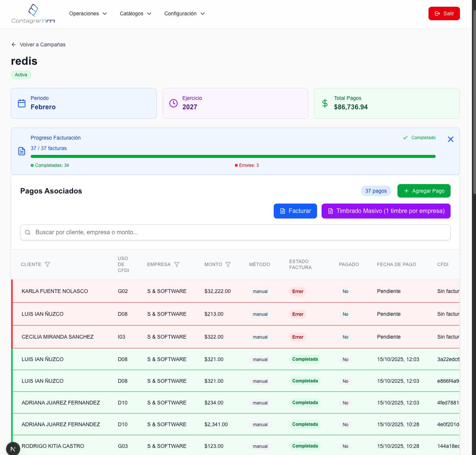Click the Error badge in $213.00 row
Image resolution: width=476 pixels, height=455 pixels.
tap(298, 314)
